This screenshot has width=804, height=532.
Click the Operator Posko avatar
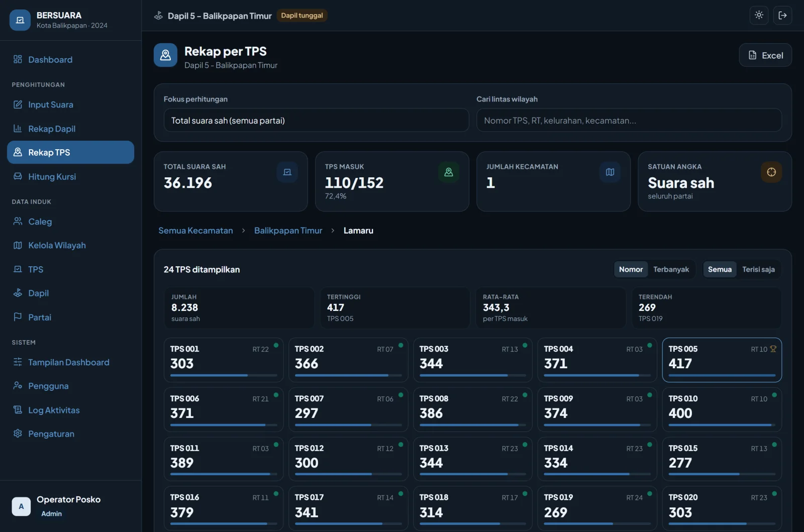click(21, 506)
